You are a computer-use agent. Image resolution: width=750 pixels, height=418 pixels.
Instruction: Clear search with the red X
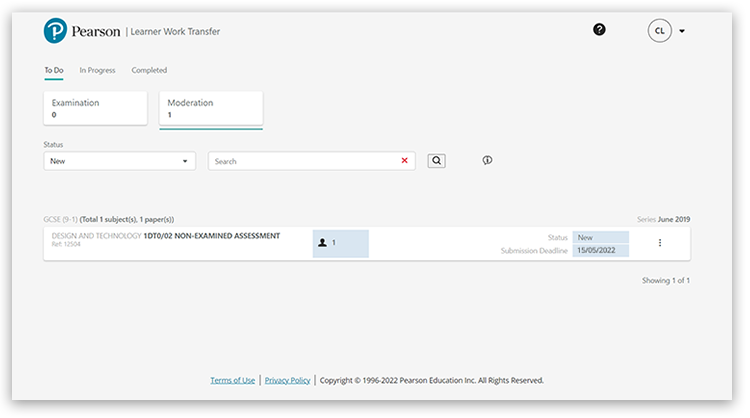[405, 161]
